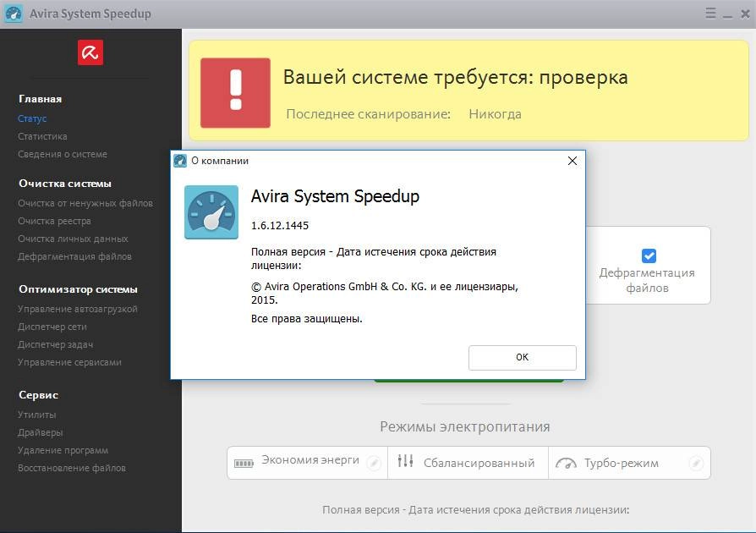Click the Сервис section header
The image size is (756, 533).
point(39,395)
